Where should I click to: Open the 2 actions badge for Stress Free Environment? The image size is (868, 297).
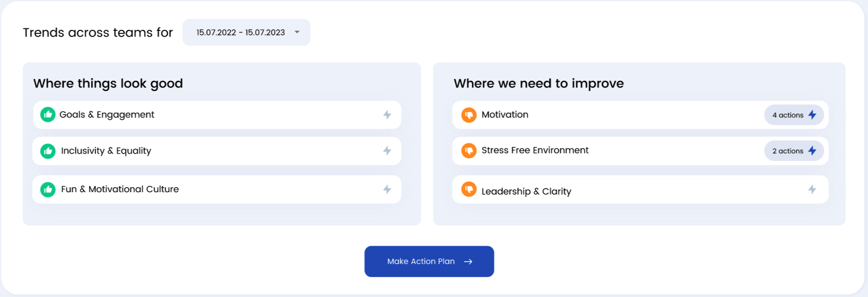pos(793,151)
